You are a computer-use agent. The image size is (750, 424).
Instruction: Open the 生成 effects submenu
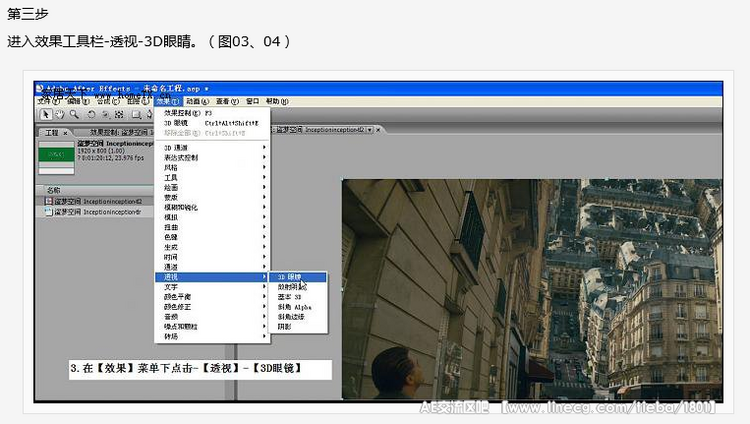[x=212, y=247]
